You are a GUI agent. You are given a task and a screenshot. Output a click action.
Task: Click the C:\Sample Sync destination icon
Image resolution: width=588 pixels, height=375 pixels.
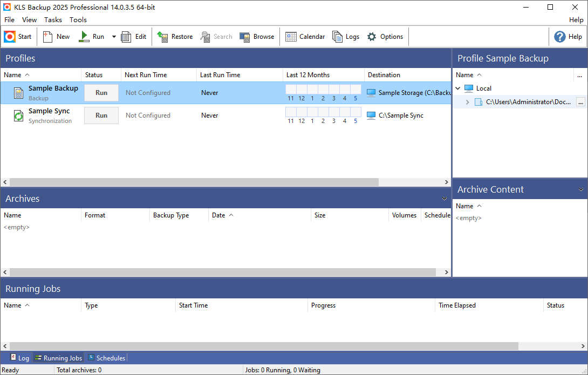click(371, 115)
